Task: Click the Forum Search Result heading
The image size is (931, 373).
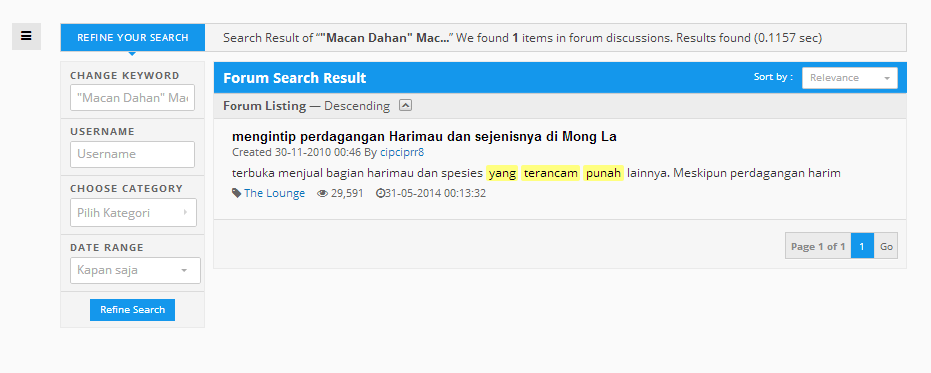Action: coord(294,78)
